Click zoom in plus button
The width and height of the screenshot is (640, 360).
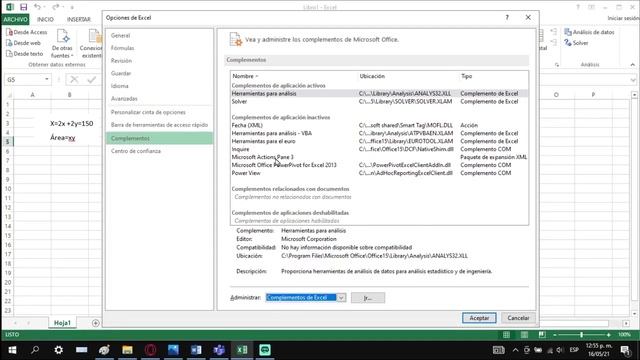pos(608,335)
